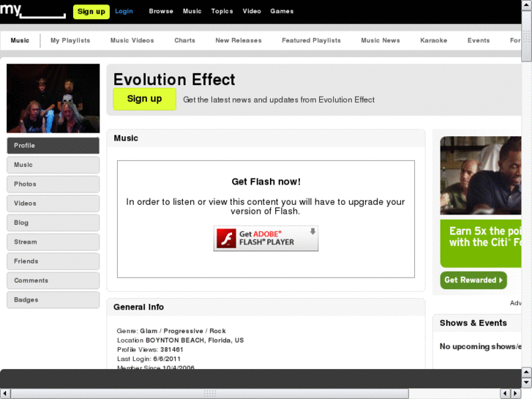Open Featured Playlists
The width and height of the screenshot is (532, 399).
click(311, 40)
